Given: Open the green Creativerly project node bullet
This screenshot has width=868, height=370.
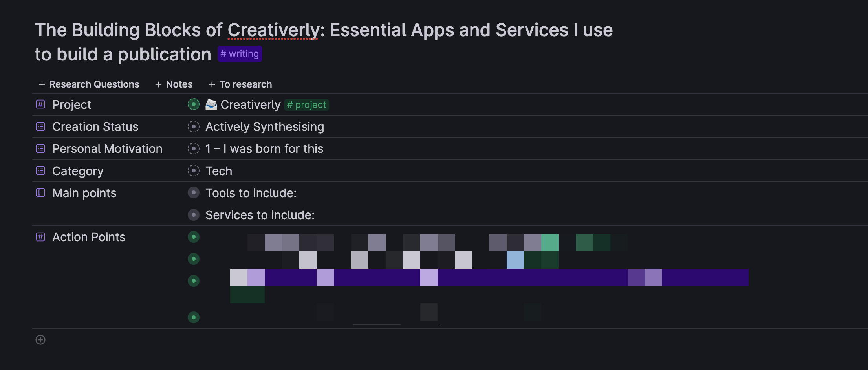Looking at the screenshot, I should pos(194,104).
